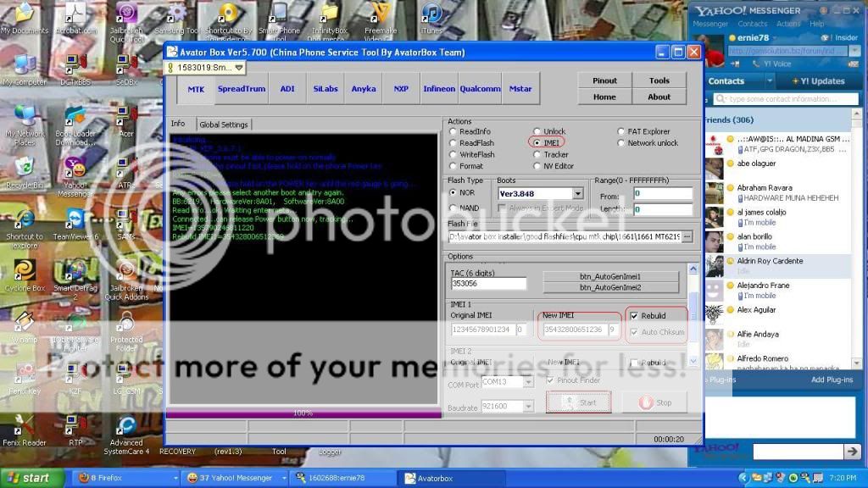Choose the NAND flash type option
The height and width of the screenshot is (488, 868).
coord(453,208)
